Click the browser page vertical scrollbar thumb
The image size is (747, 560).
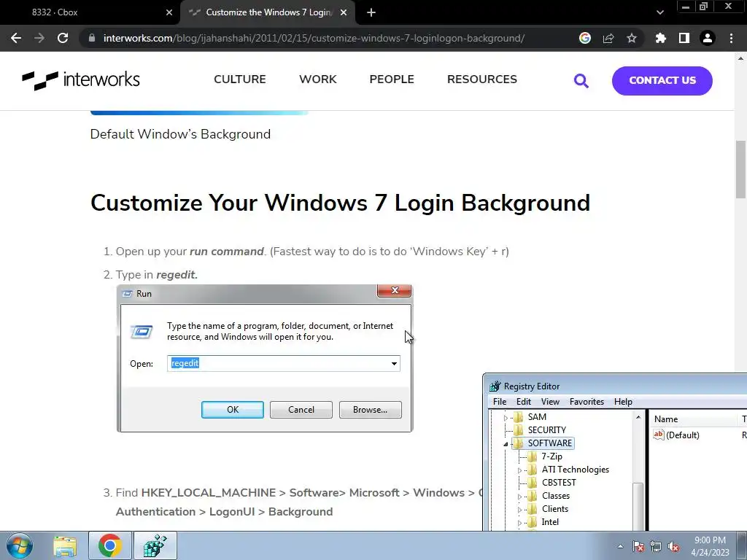(741, 169)
